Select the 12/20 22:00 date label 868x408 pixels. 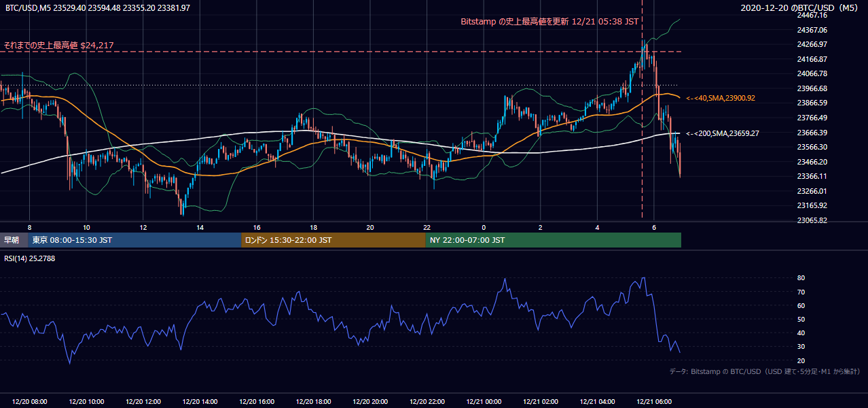point(427,402)
